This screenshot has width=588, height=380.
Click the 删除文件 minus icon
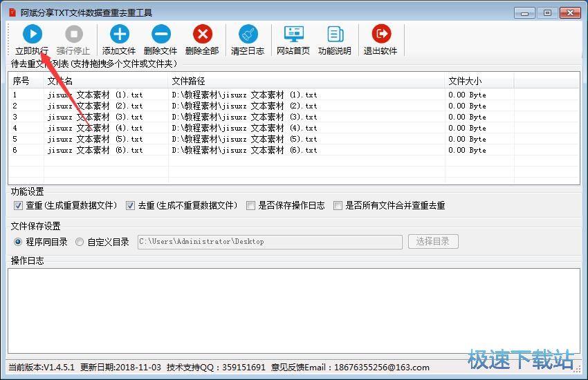tap(160, 34)
